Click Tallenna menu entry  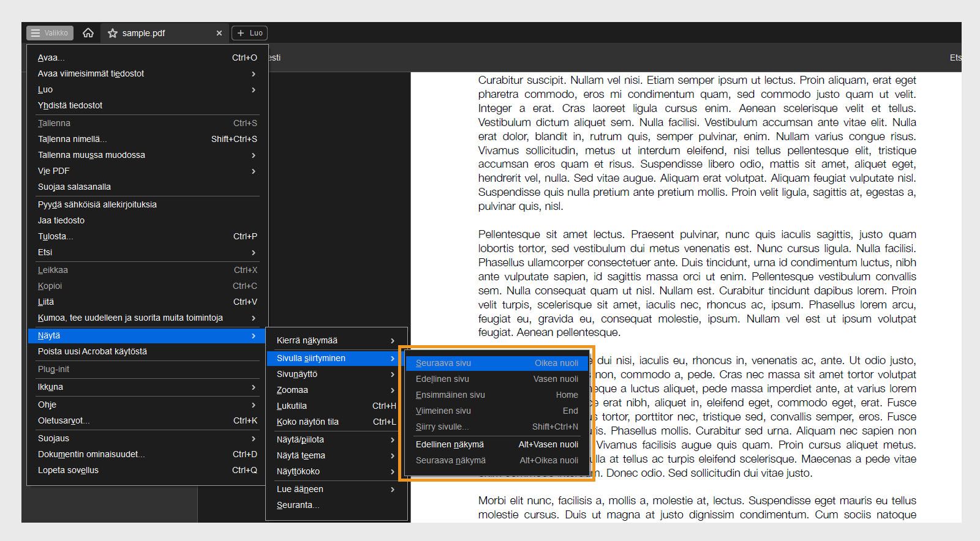[x=147, y=123]
